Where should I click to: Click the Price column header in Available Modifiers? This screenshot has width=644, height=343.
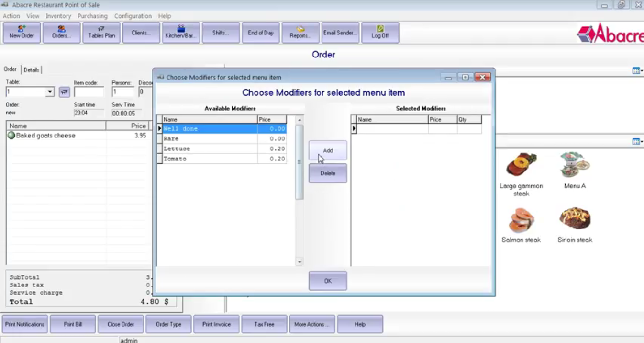[272, 119]
